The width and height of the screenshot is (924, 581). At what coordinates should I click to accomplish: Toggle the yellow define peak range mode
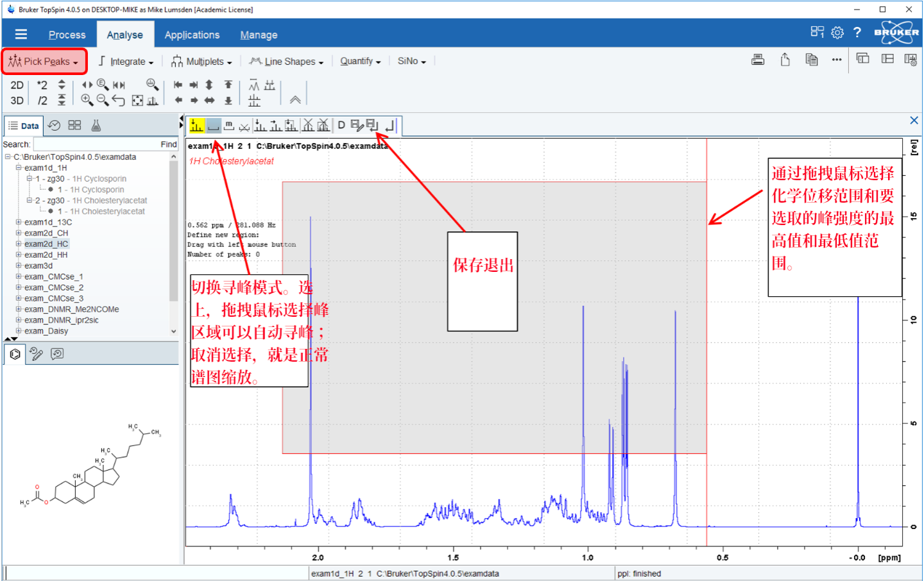pos(196,126)
